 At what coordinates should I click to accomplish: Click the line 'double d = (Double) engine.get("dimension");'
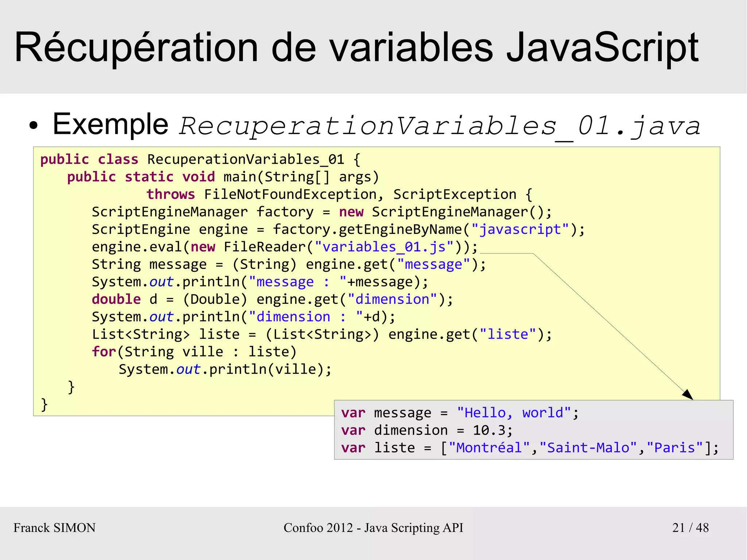[x=272, y=300]
